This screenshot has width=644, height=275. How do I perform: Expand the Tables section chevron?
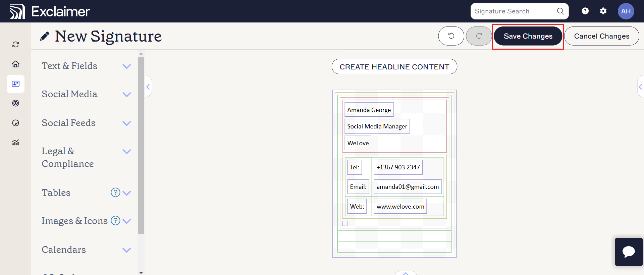(127, 193)
